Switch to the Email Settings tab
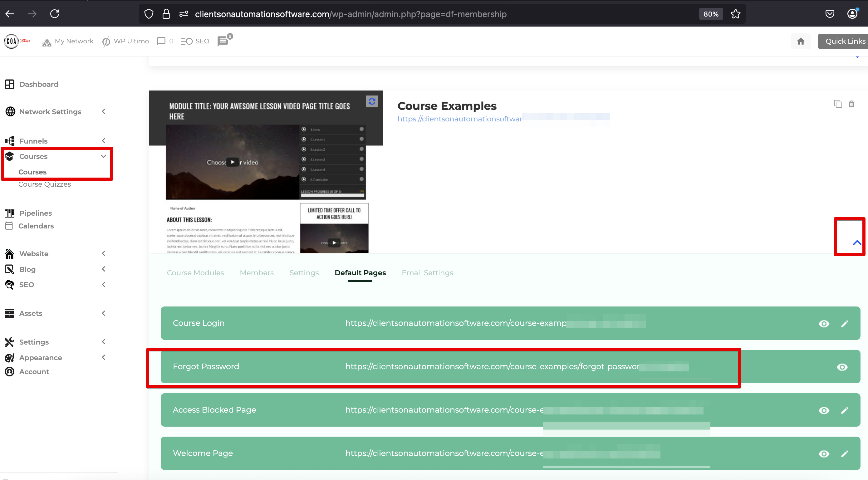The width and height of the screenshot is (868, 480). (x=427, y=273)
